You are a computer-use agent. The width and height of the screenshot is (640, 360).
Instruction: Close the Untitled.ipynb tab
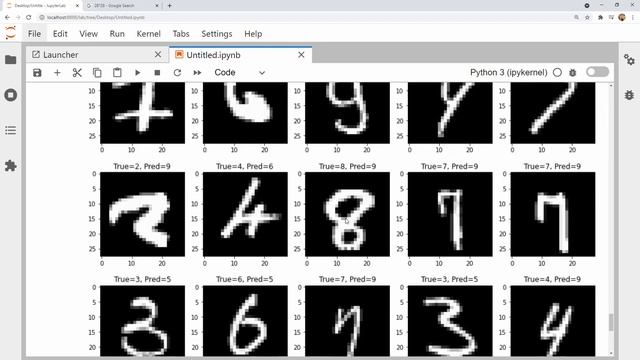click(x=301, y=55)
